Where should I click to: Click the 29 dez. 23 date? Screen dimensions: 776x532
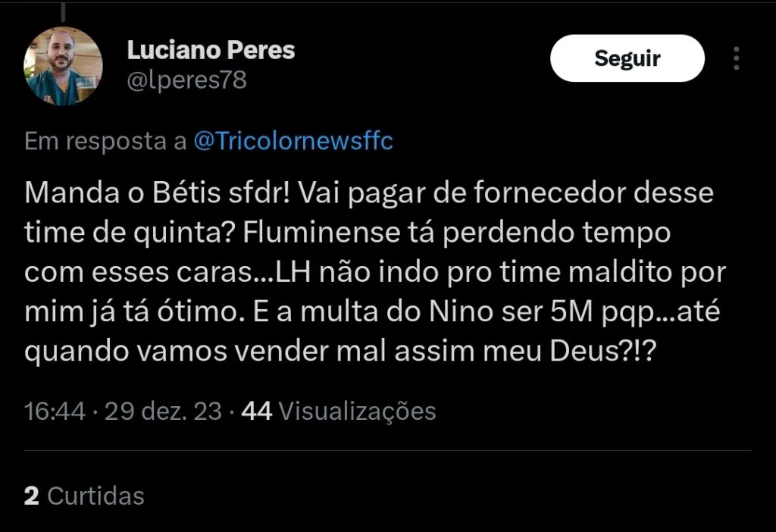click(x=163, y=412)
